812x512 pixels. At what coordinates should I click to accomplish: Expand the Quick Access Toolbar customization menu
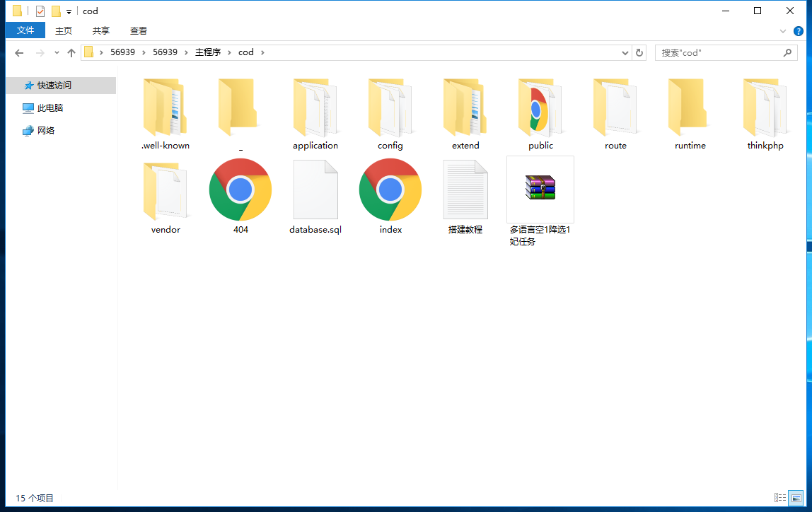pos(68,11)
